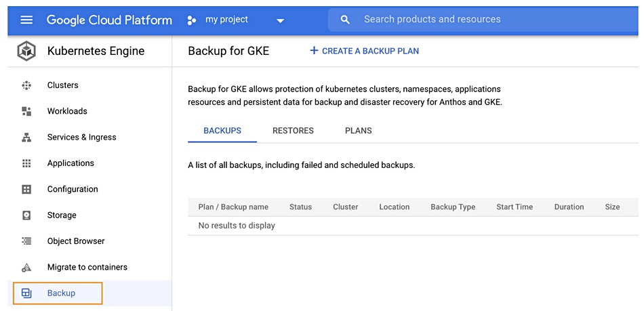644x311 pixels.
Task: Focus the Search products and resources field
Action: (485, 19)
